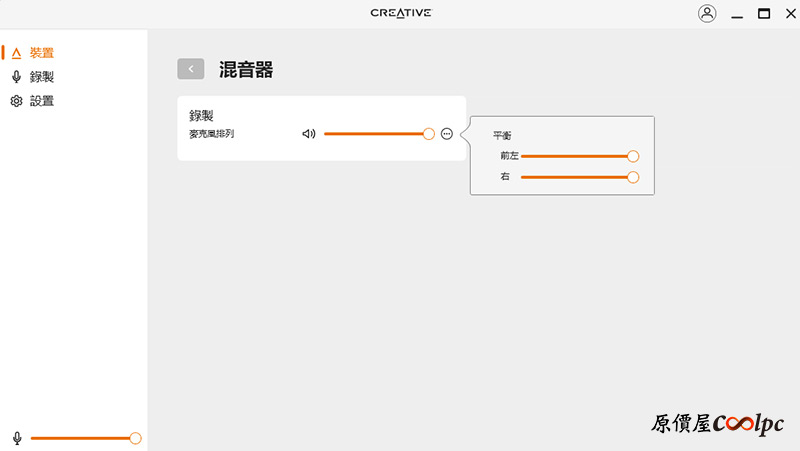The width and height of the screenshot is (800, 451).
Task: Open the three-dot options for 麥克風排列
Action: 446,134
